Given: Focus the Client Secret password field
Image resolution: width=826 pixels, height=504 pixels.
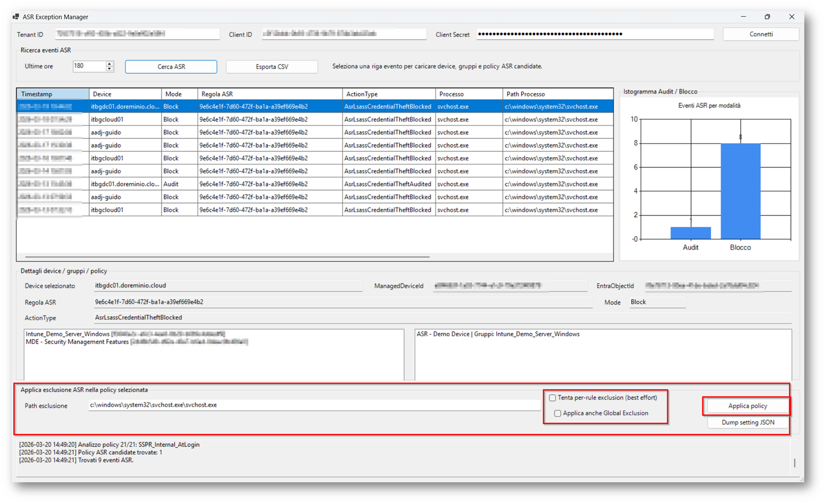Looking at the screenshot, I should pyautogui.click(x=595, y=34).
